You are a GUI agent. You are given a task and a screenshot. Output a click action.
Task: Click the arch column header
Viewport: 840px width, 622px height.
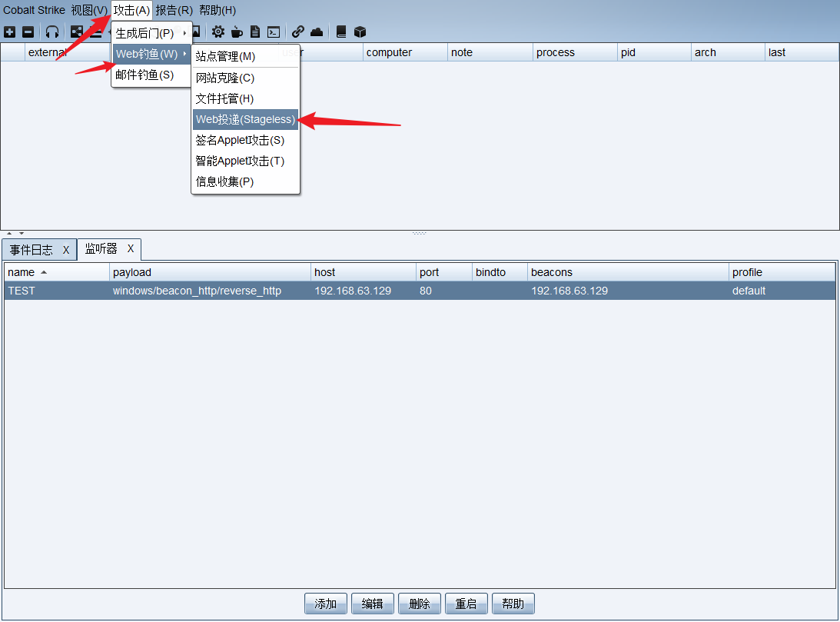[x=728, y=52]
